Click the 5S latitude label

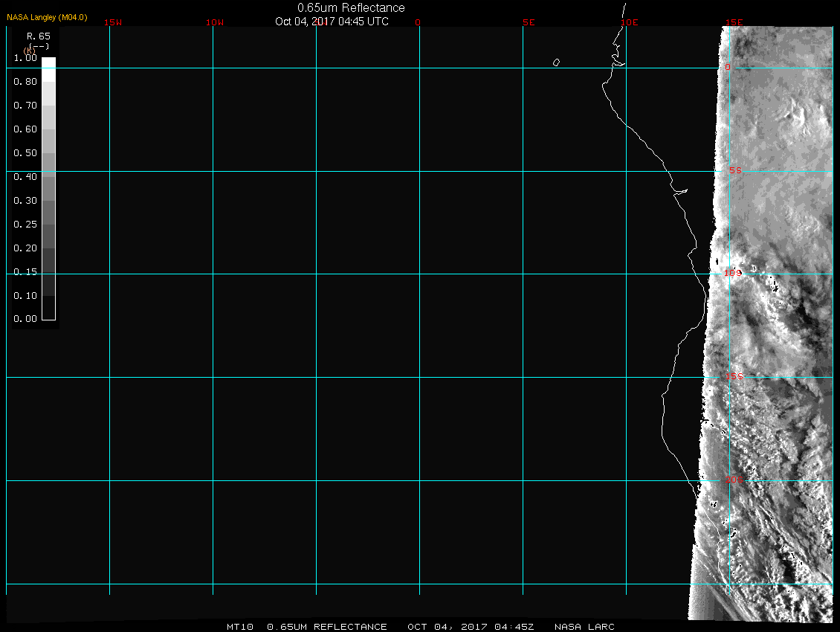coord(734,171)
